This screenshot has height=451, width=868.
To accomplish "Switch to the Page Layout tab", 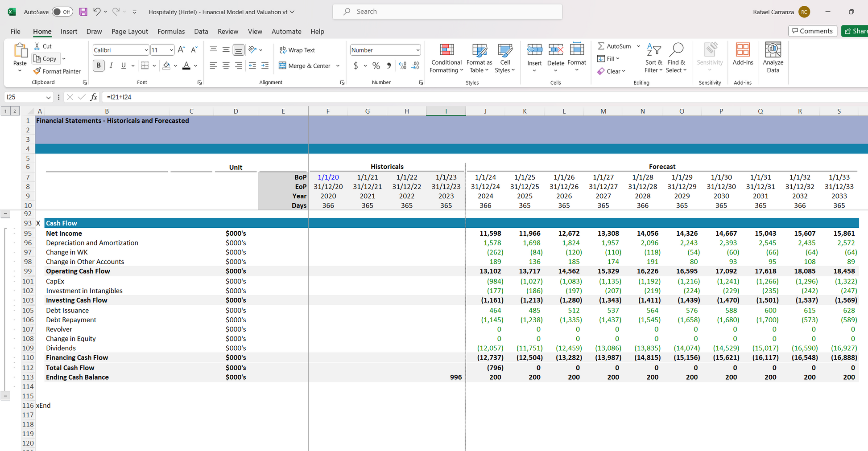I will click(x=129, y=32).
